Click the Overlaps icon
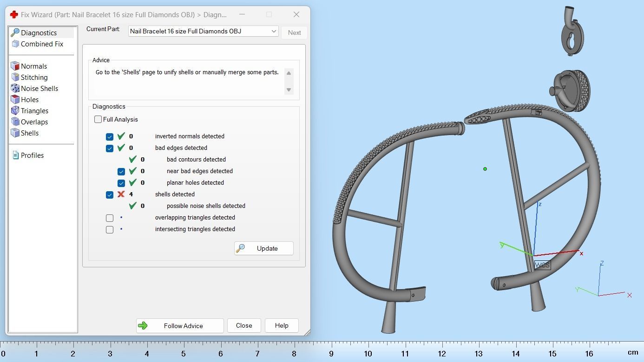644x362 pixels. 15,122
